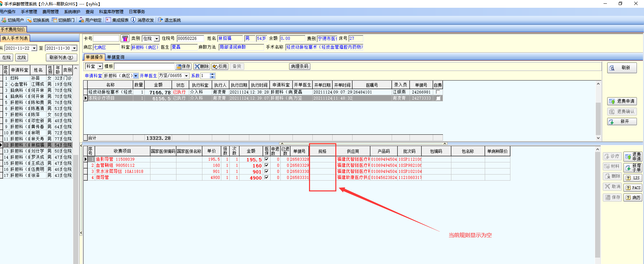Click the 出院 button
The image size is (644, 264).
coord(22,58)
